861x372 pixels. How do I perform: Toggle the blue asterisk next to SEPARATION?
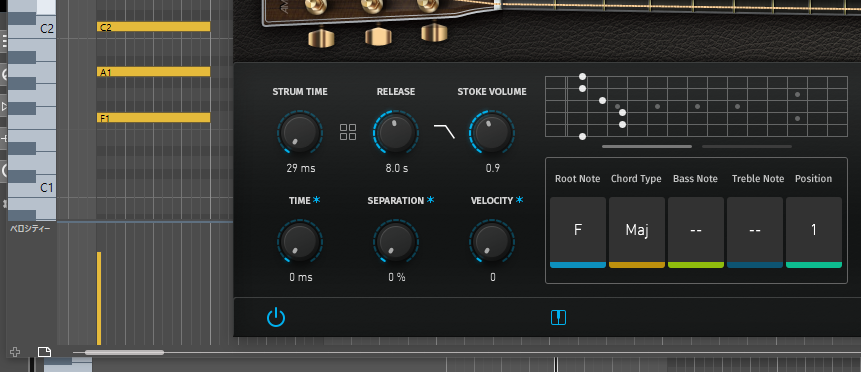point(430,200)
